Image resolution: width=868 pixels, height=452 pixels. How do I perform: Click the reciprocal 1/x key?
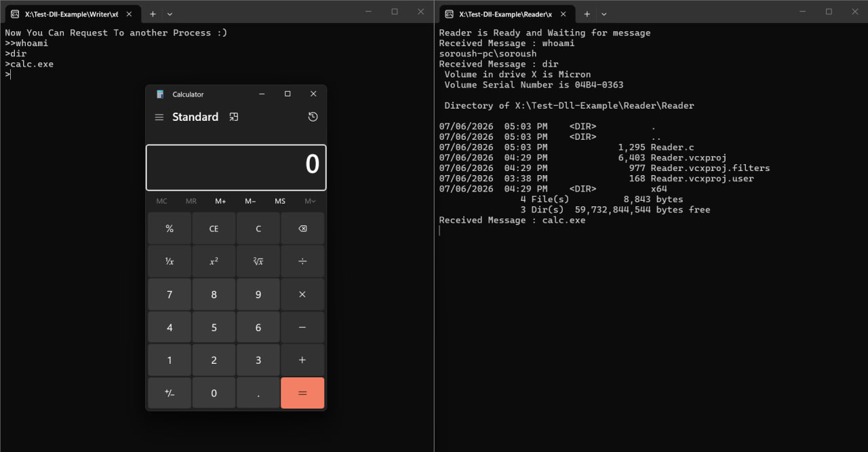170,261
